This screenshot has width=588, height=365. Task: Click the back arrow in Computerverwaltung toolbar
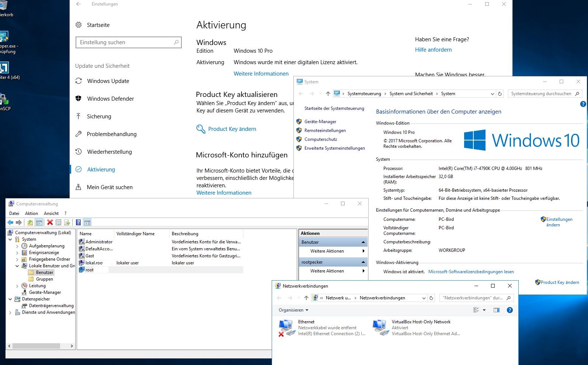coord(10,222)
